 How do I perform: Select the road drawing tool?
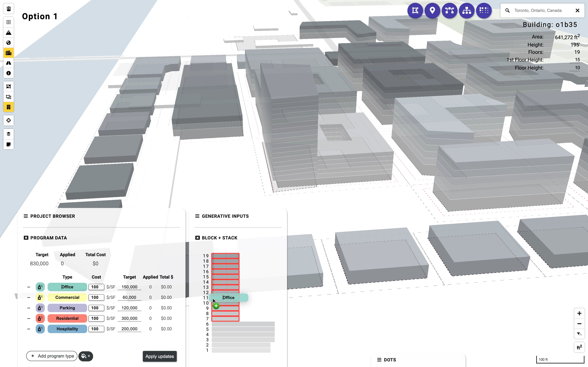9,63
